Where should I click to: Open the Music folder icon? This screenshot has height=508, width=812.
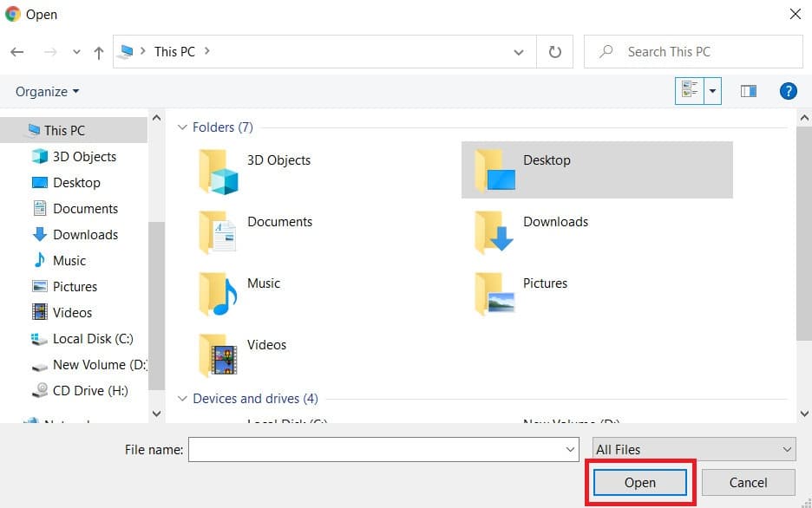click(x=218, y=294)
